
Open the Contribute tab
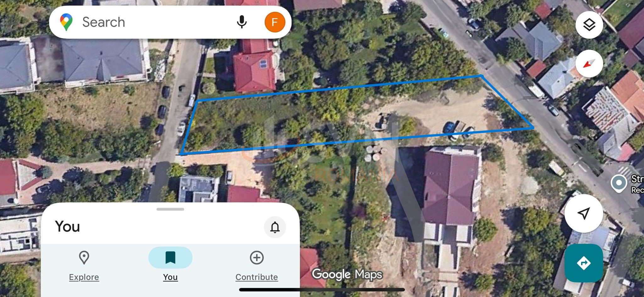(x=257, y=266)
